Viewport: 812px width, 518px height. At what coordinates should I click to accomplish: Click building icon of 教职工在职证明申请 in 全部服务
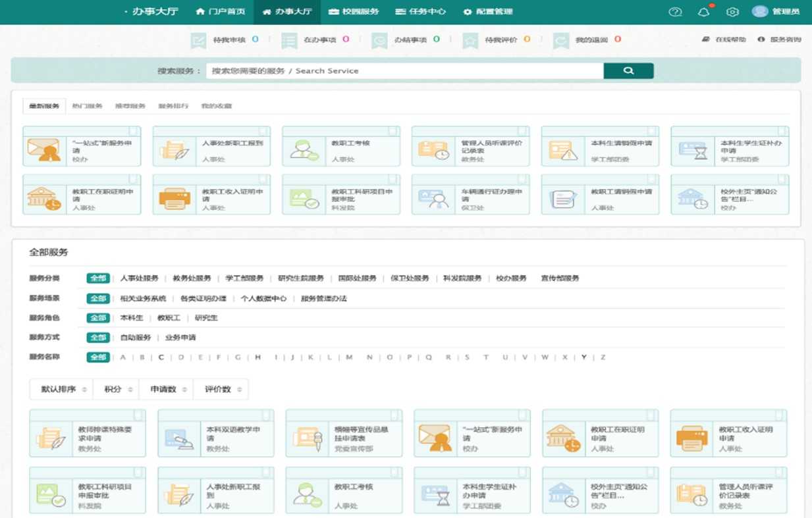click(563, 438)
